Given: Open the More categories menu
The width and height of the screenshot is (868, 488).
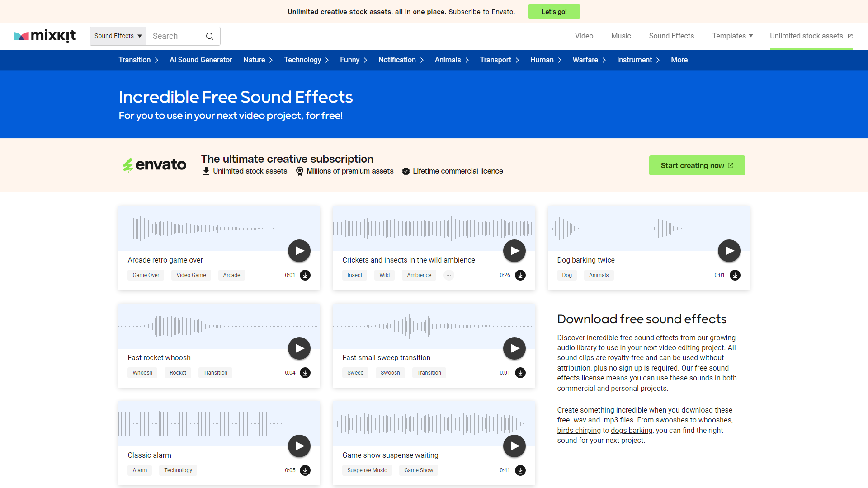Looking at the screenshot, I should (679, 60).
